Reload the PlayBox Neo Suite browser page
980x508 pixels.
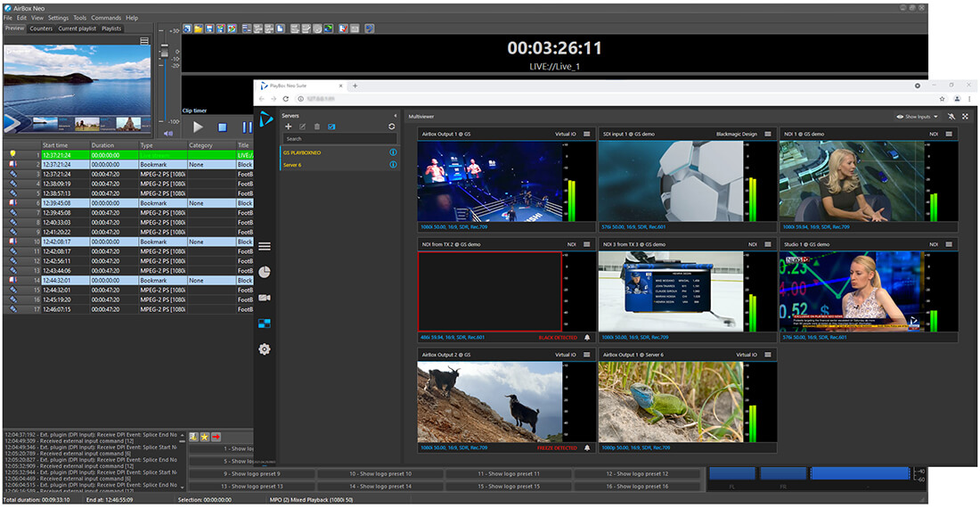[286, 99]
